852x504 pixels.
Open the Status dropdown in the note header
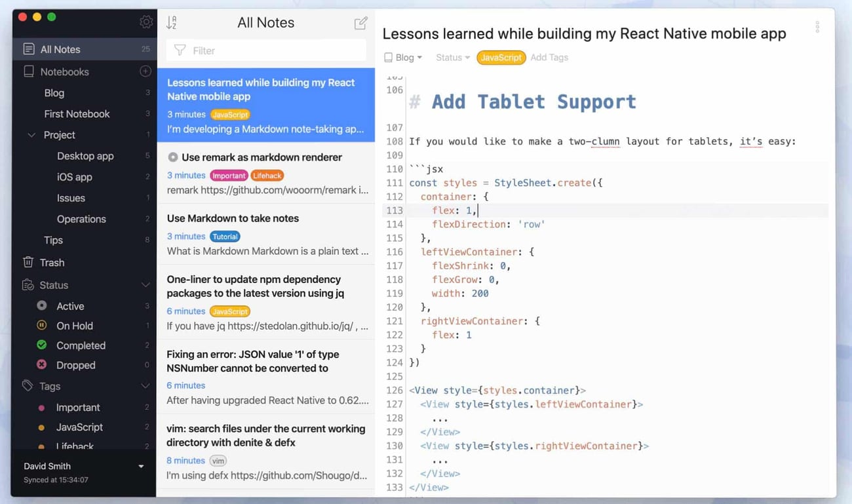pos(452,57)
